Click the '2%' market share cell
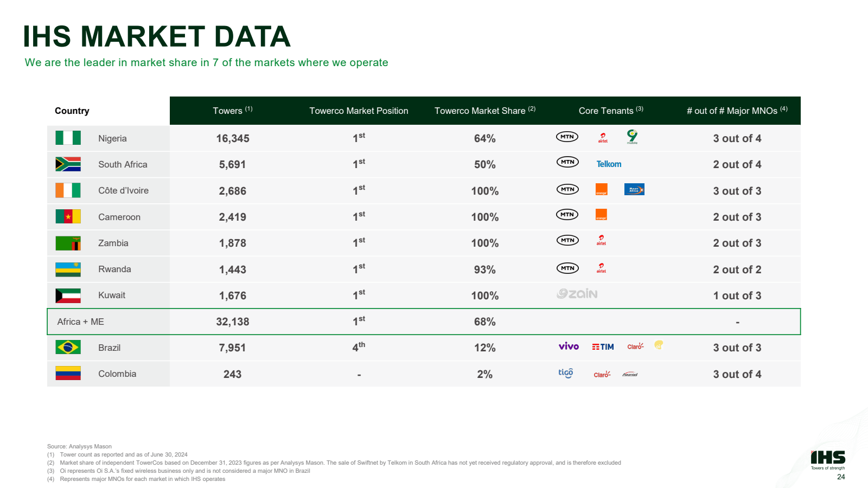Image resolution: width=868 pixels, height=488 pixels. coord(485,374)
